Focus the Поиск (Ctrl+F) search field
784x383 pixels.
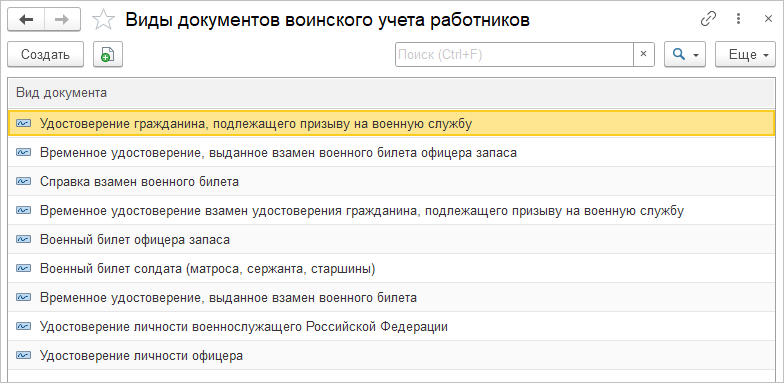[514, 54]
